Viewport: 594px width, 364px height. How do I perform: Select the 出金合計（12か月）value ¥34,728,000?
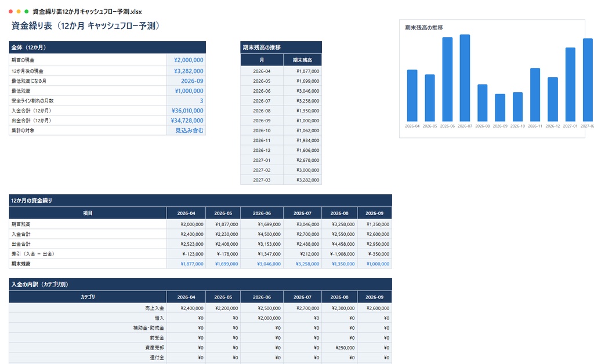(x=186, y=121)
